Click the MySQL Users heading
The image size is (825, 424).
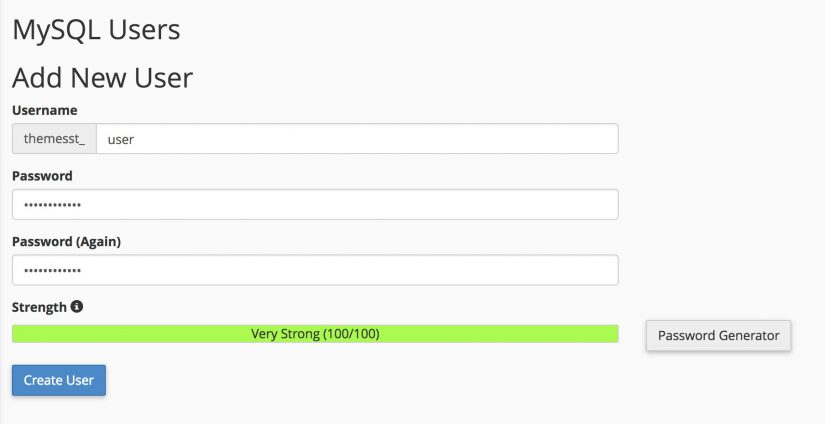pyautogui.click(x=96, y=30)
